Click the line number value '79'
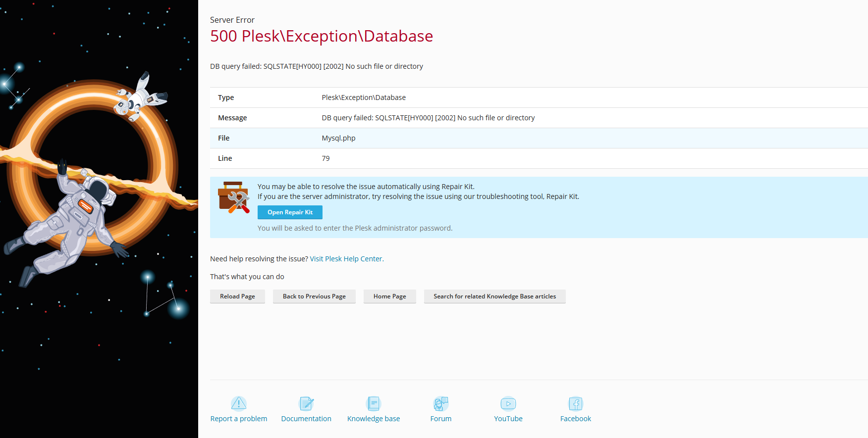The image size is (868, 438). (326, 158)
